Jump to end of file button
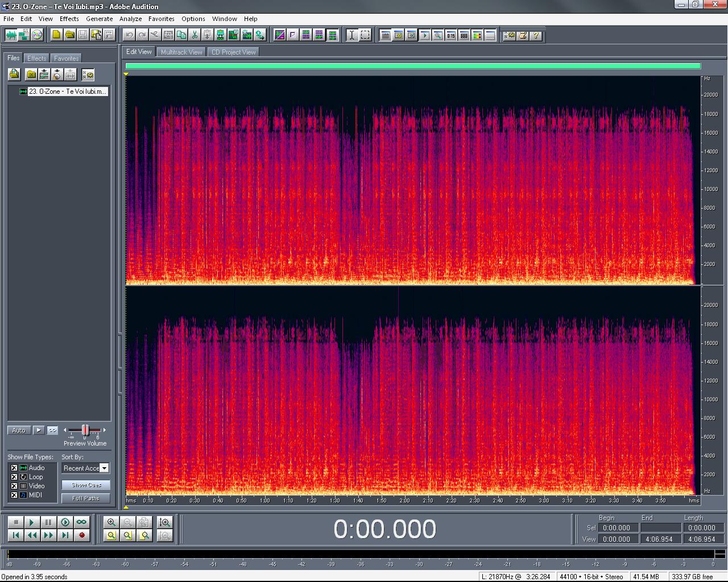The width and height of the screenshot is (728, 582). (65, 535)
